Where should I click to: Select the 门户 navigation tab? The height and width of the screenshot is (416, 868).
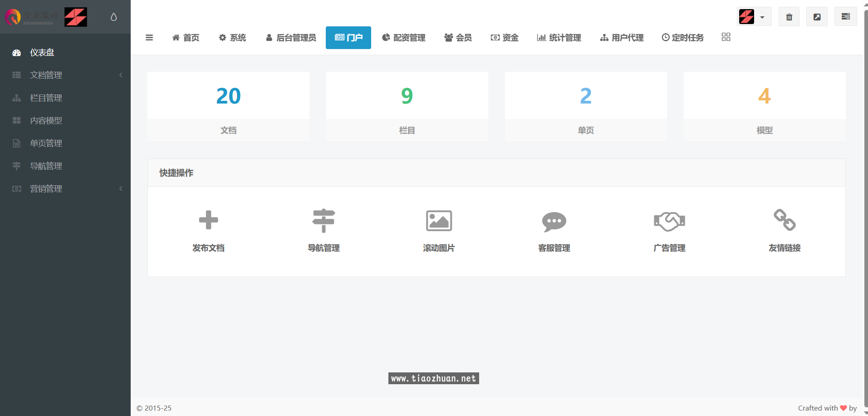tap(348, 38)
